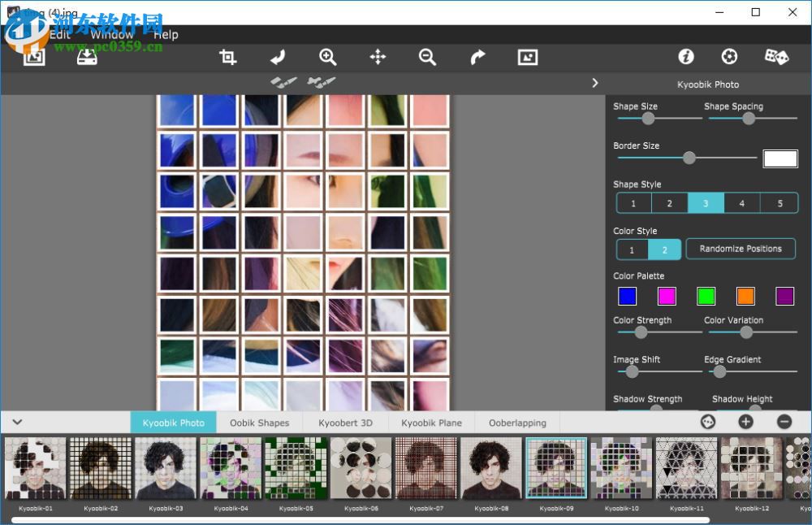Viewport: 812px width, 525px height.
Task: Pick the green color palette swatch
Action: [x=706, y=296]
